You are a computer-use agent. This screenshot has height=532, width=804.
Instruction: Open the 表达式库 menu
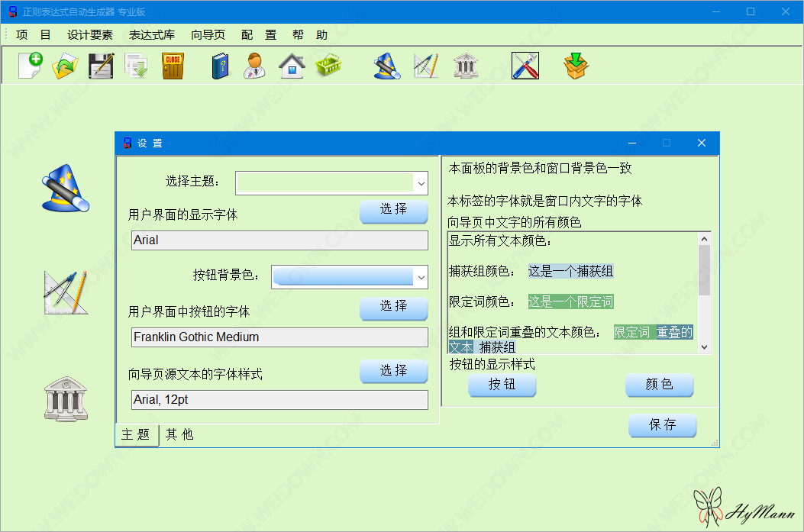152,35
